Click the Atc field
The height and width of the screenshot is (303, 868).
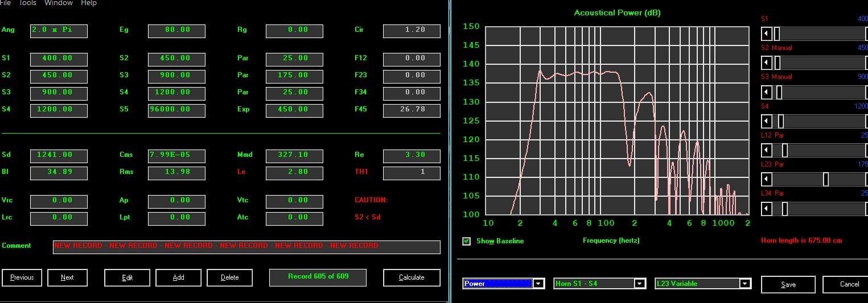click(294, 218)
